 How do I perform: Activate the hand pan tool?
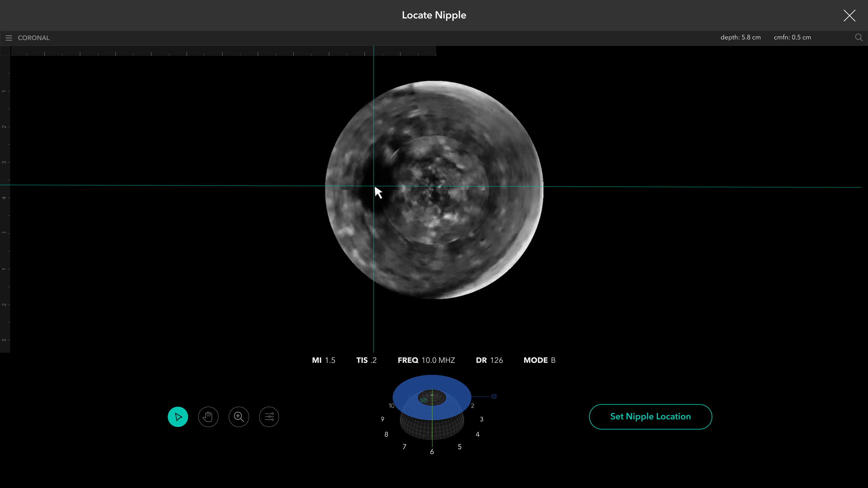point(208,417)
